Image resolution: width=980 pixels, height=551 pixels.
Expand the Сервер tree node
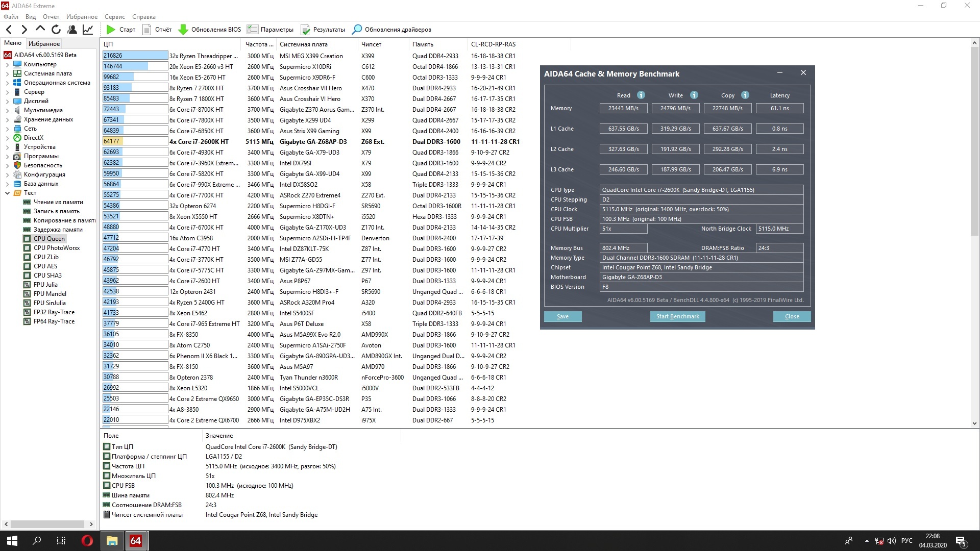pos(8,92)
